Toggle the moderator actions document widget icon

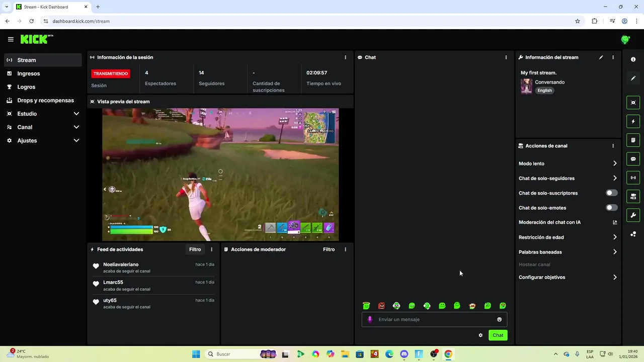(x=633, y=140)
